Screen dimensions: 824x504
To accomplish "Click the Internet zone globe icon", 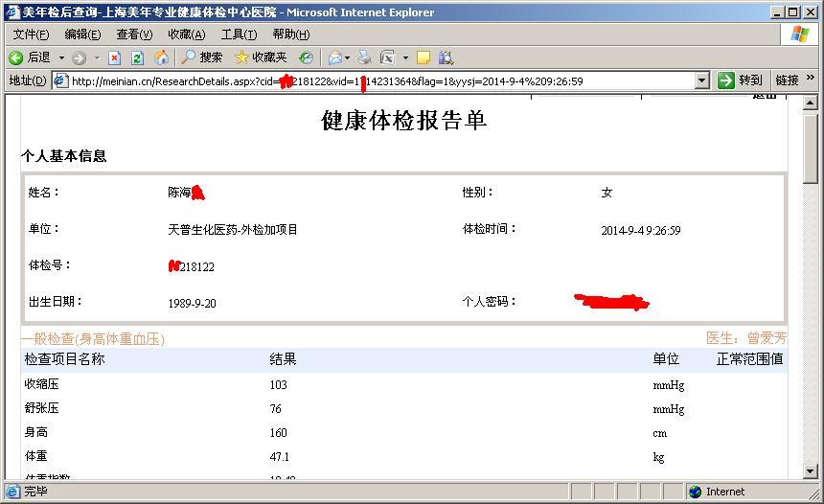I will point(696,492).
